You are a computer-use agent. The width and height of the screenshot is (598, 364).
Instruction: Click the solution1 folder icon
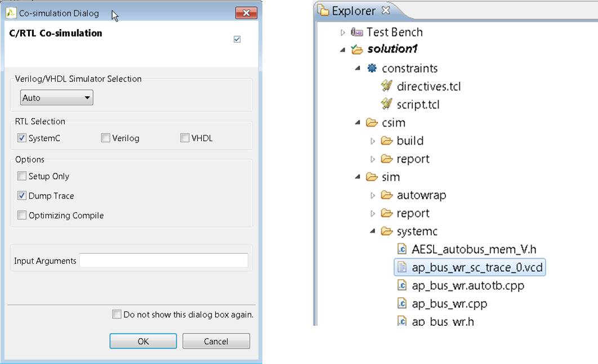(356, 50)
